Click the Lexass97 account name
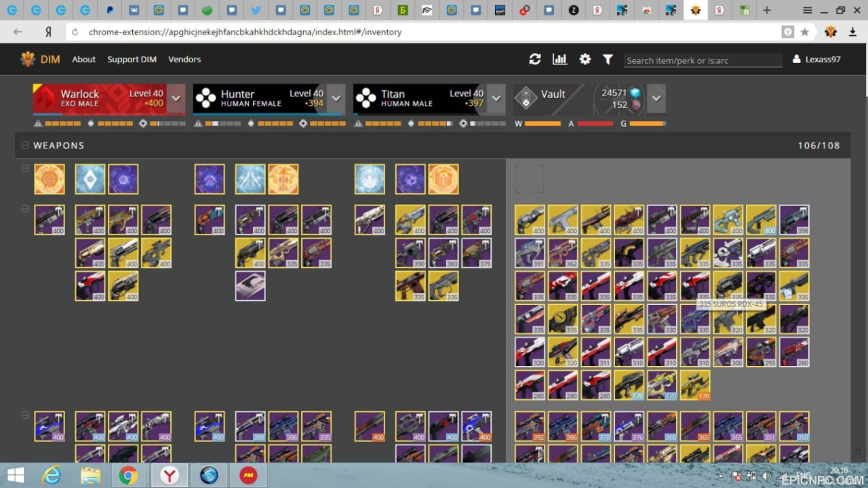The height and width of the screenshot is (488, 868). click(x=823, y=60)
